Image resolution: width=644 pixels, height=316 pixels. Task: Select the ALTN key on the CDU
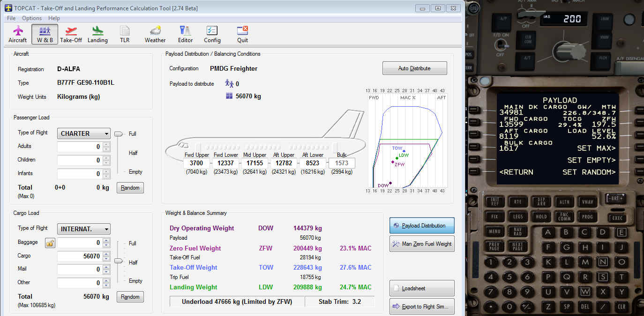coord(564,202)
